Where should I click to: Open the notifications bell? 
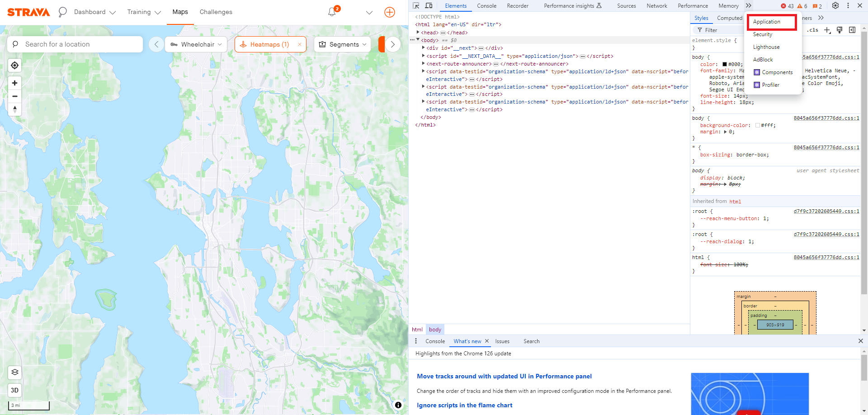click(332, 12)
